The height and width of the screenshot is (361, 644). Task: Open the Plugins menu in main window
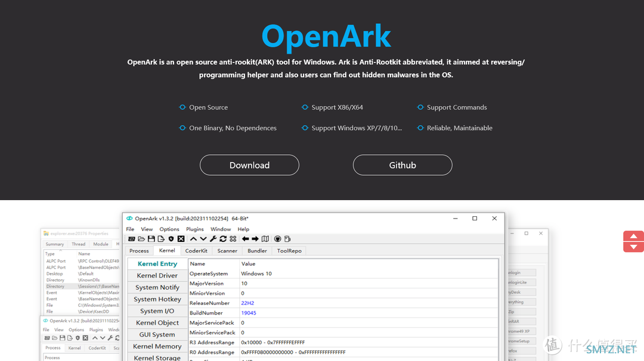tap(194, 229)
